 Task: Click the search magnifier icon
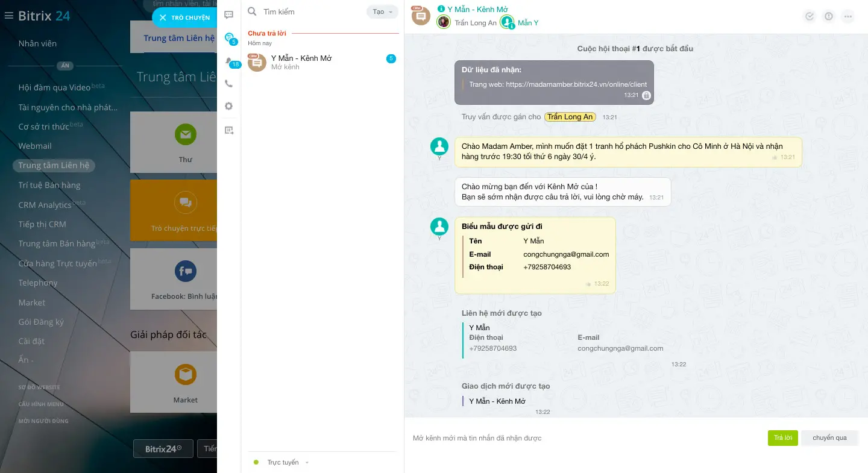click(x=253, y=11)
